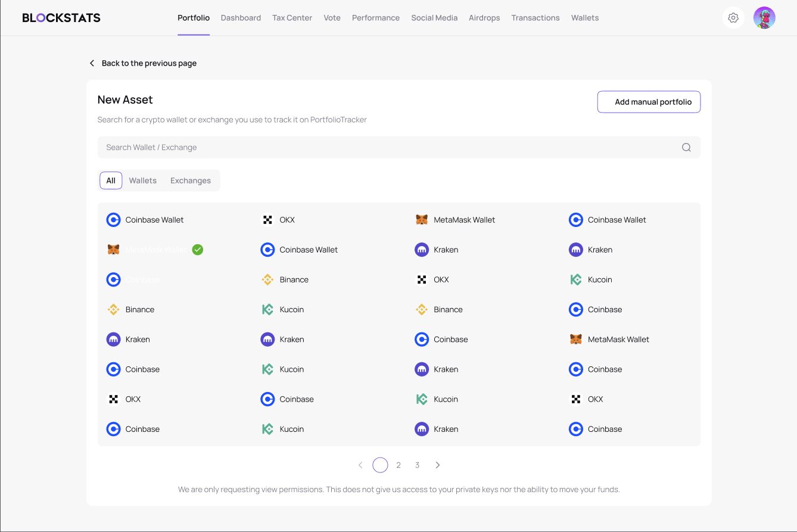Click the back chevron beside 'Back to the previous page'
This screenshot has width=797, height=532.
92,63
